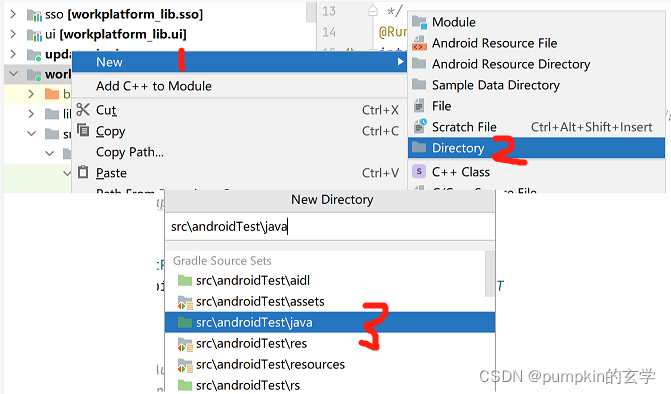
Task: Select Copy Path... menu entry
Action: pos(239,152)
